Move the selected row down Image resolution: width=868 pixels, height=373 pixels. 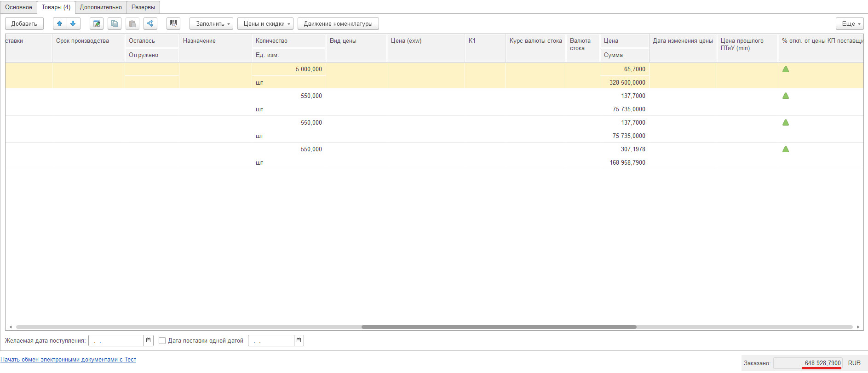[73, 23]
